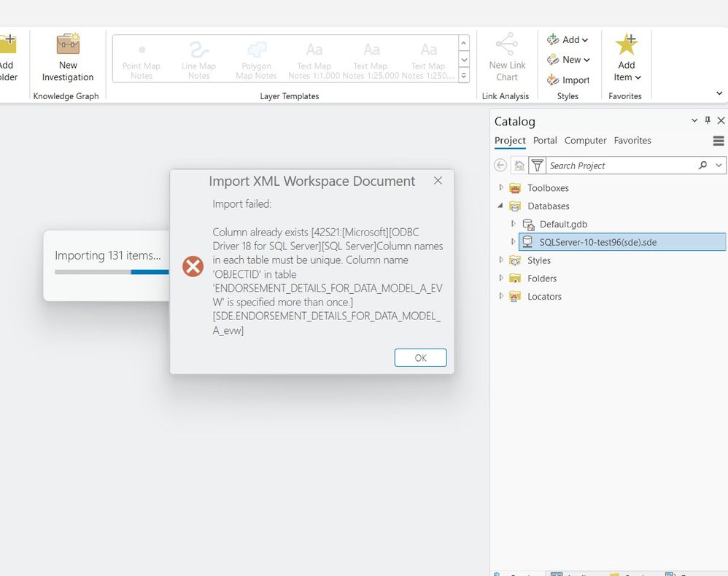
Task: Select Text Map Notes 1:25,000 template
Action: click(371, 59)
